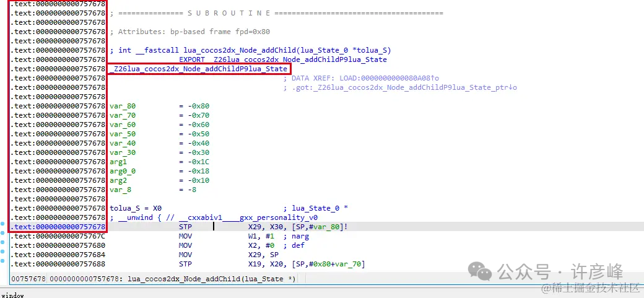Click the Attributes bp-based frame fpd=0x80 comment
644x298 pixels.
click(x=189, y=32)
